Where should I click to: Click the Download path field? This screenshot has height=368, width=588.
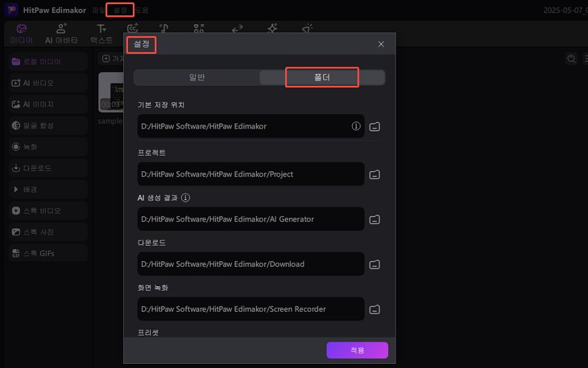point(250,264)
